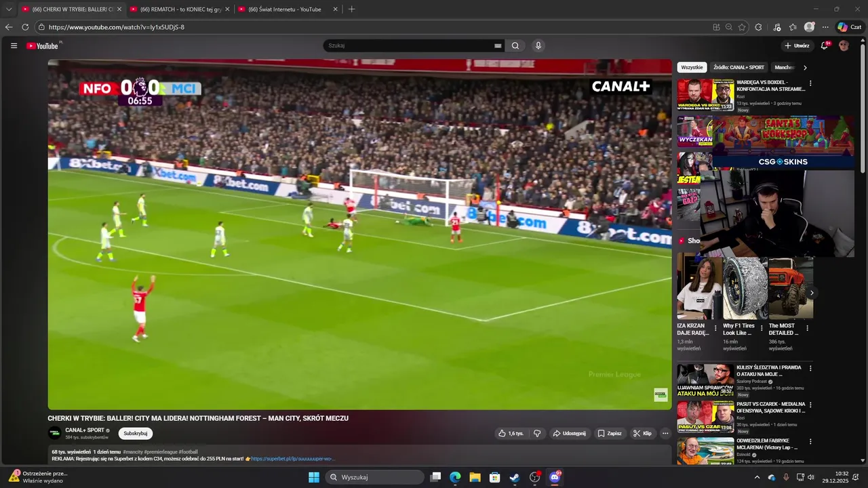Like the video (1,6 tys.)
Screen dimensions: 868x488
pos(511,434)
